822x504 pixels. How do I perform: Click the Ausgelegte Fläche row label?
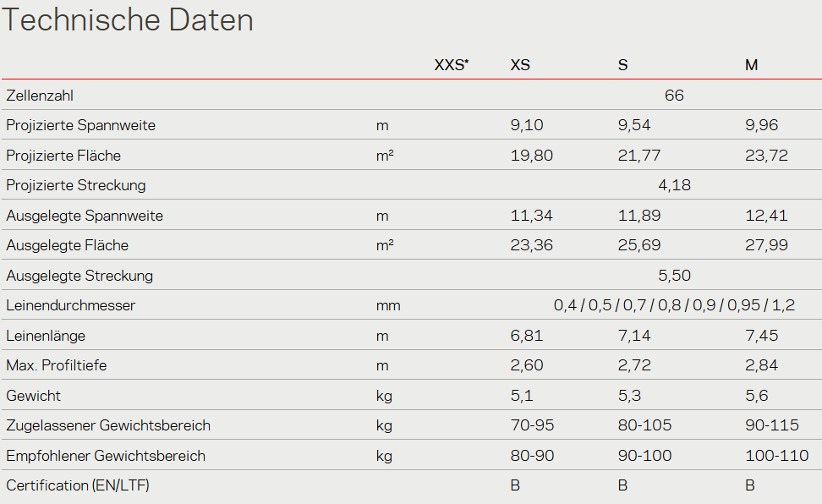click(x=68, y=245)
